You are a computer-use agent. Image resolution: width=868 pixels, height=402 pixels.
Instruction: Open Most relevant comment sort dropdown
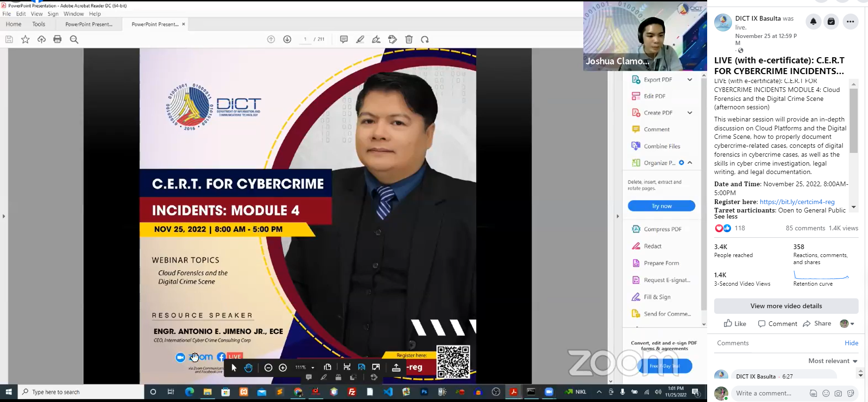pos(833,361)
